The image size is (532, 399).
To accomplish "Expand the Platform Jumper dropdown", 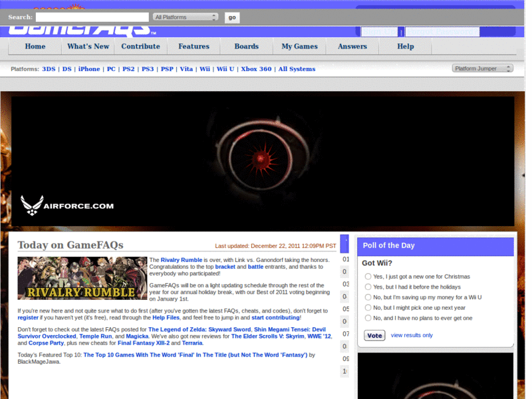I will tap(483, 68).
